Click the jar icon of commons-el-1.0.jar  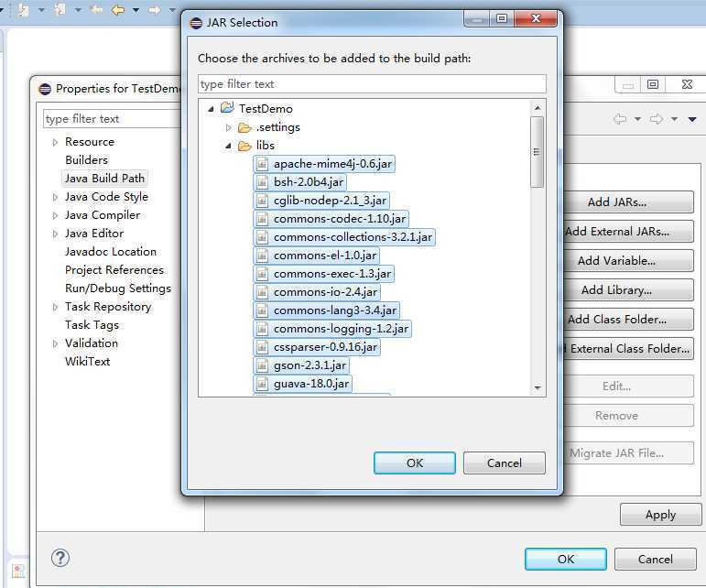coord(262,256)
